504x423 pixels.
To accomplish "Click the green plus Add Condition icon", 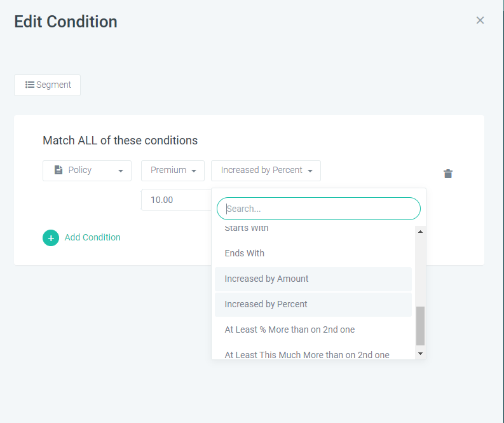I will pyautogui.click(x=51, y=238).
